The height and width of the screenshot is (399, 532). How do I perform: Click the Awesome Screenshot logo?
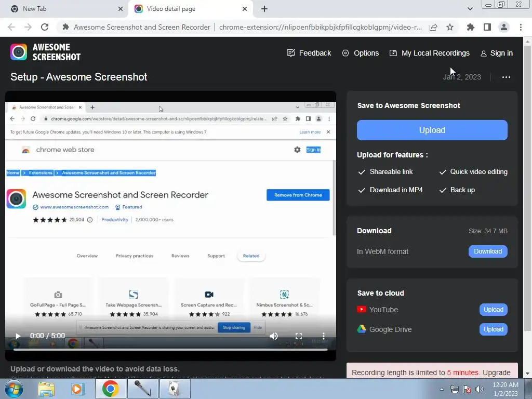46,52
